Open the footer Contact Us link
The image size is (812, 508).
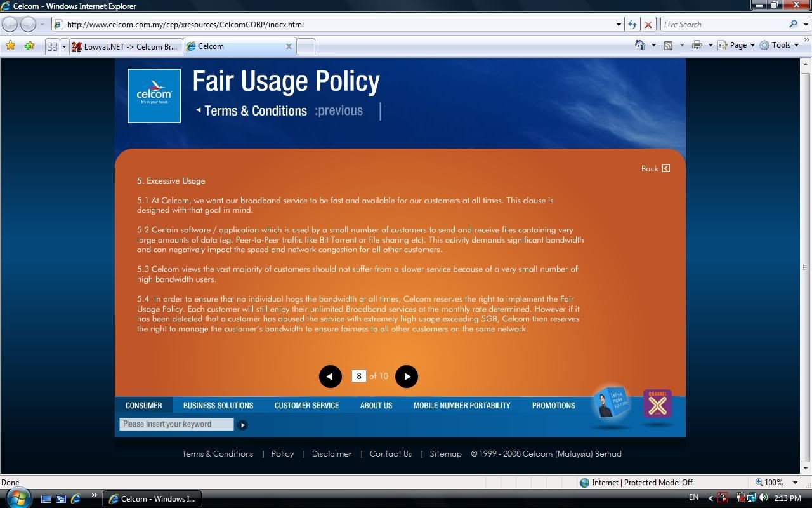pyautogui.click(x=391, y=454)
